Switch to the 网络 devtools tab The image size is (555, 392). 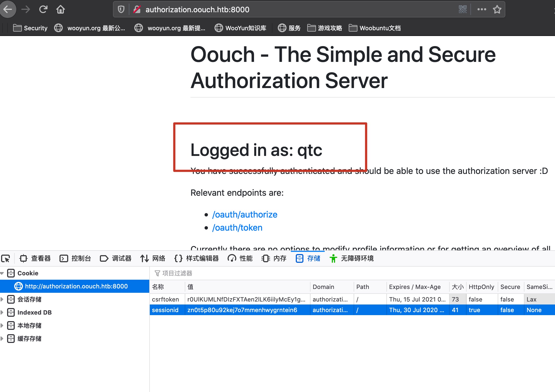point(153,258)
